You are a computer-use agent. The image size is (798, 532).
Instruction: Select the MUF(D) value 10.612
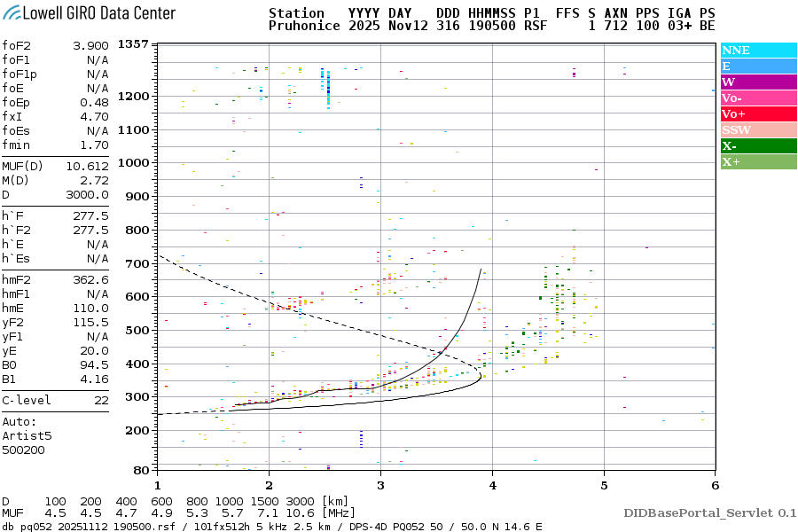(x=87, y=166)
